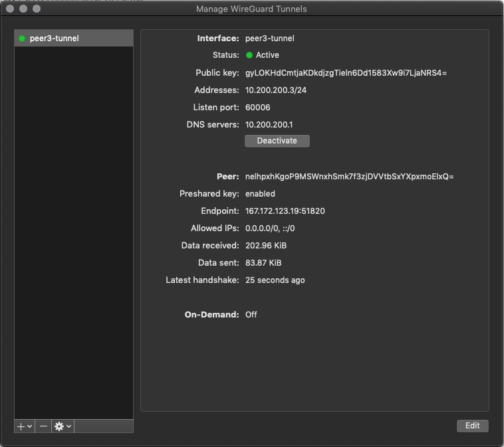Click the allowed IPs 0.0.0.0/0, ::/0
This screenshot has height=447, width=504.
270,228
